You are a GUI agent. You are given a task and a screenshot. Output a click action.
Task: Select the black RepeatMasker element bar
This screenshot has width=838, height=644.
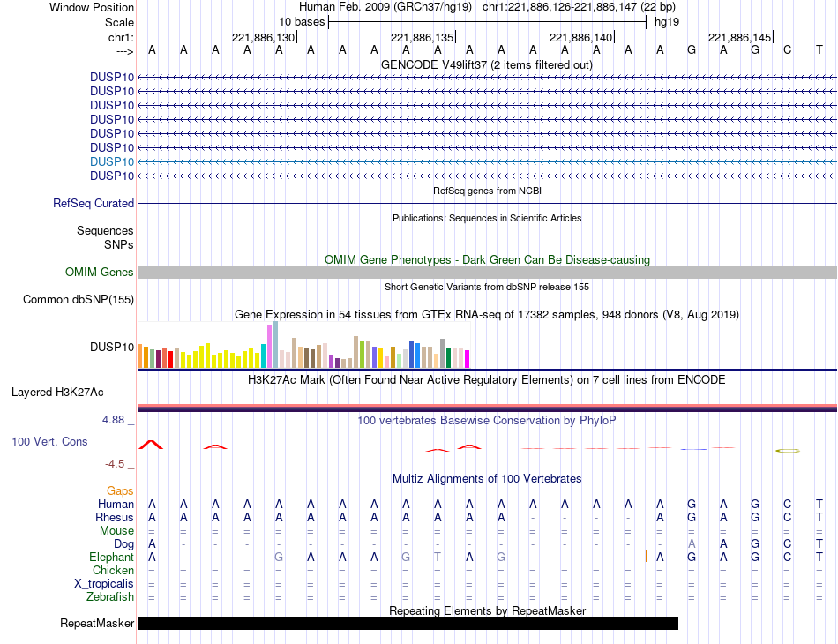[408, 623]
